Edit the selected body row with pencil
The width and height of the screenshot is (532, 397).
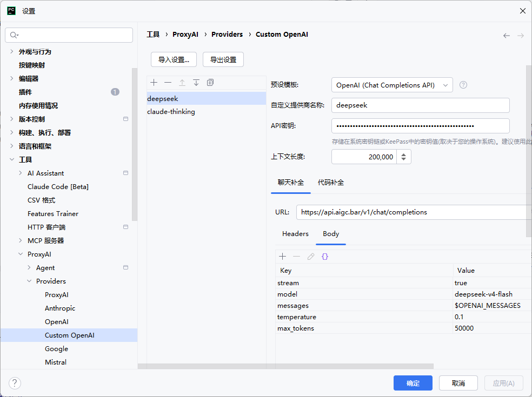tap(311, 257)
